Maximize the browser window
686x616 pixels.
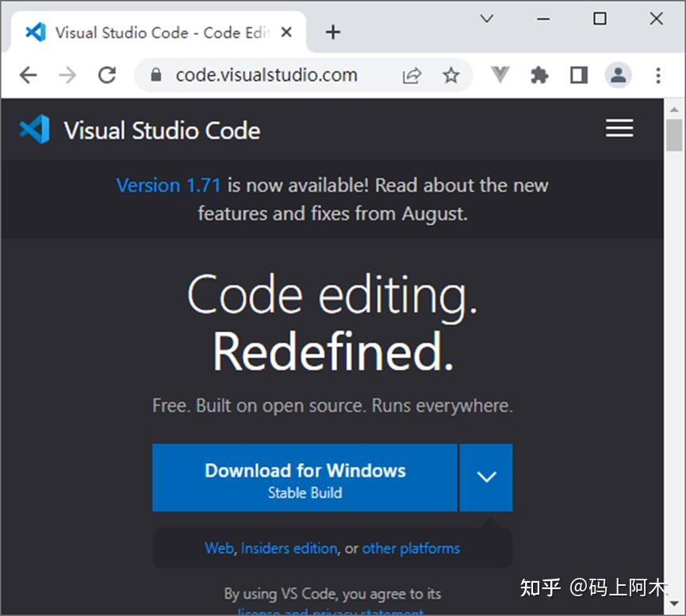click(x=600, y=19)
